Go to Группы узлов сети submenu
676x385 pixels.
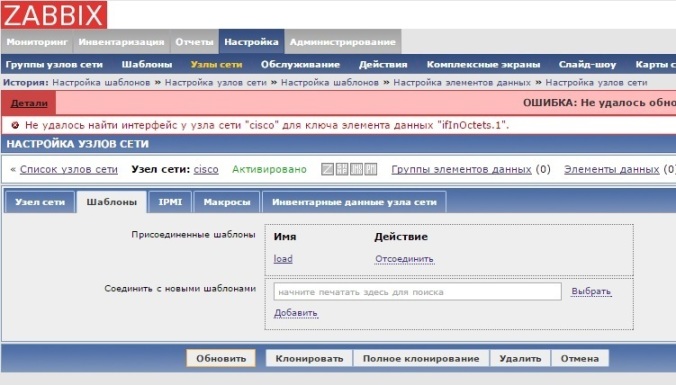(54, 65)
